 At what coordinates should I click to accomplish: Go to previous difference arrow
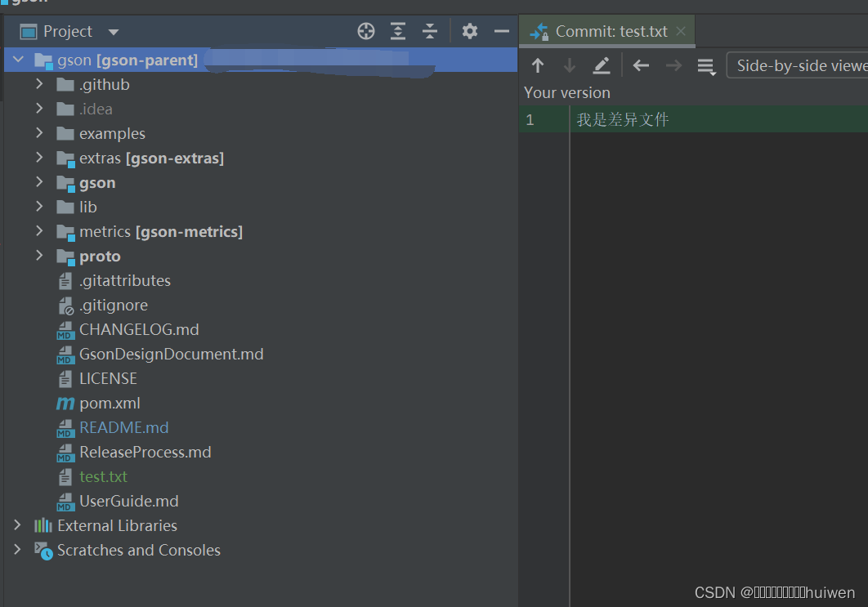coord(538,66)
